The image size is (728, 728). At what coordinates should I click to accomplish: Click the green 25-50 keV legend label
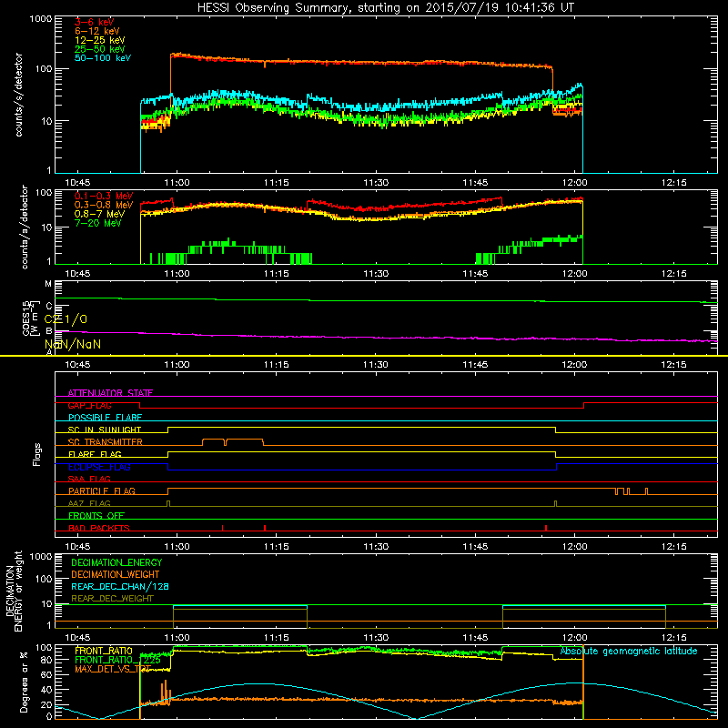tap(100, 49)
